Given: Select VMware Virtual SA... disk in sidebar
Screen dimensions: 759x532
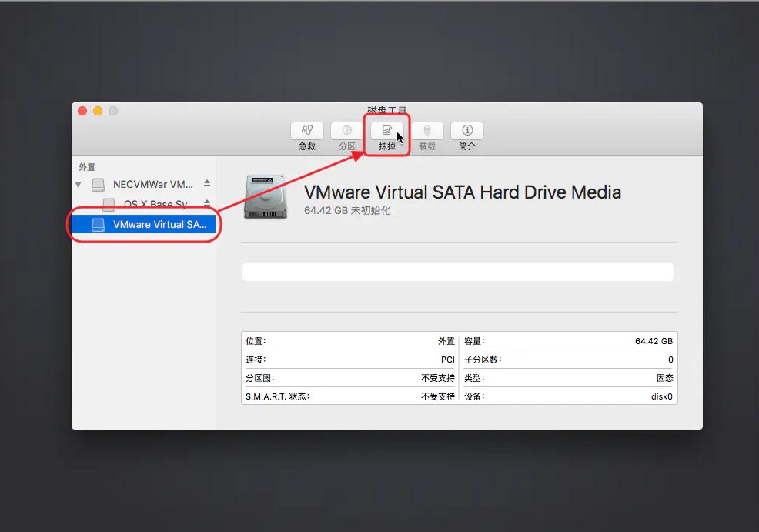Looking at the screenshot, I should (x=144, y=224).
